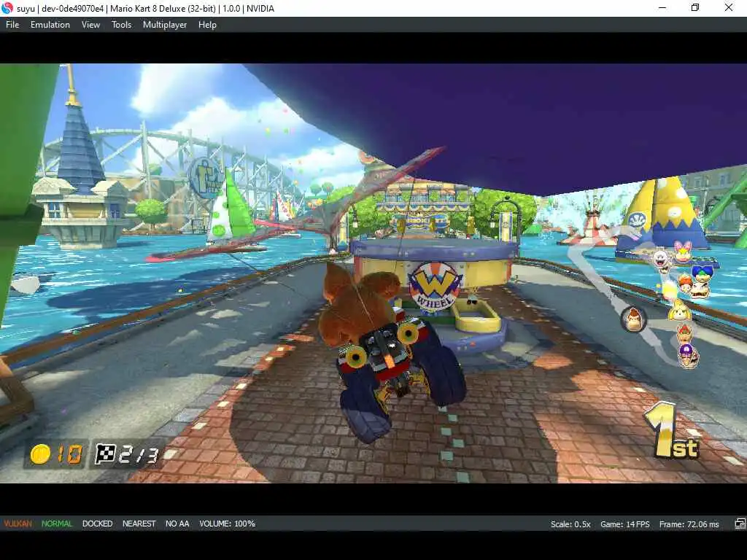
Task: Click the suyu logo in title bar
Action: pos(7,8)
